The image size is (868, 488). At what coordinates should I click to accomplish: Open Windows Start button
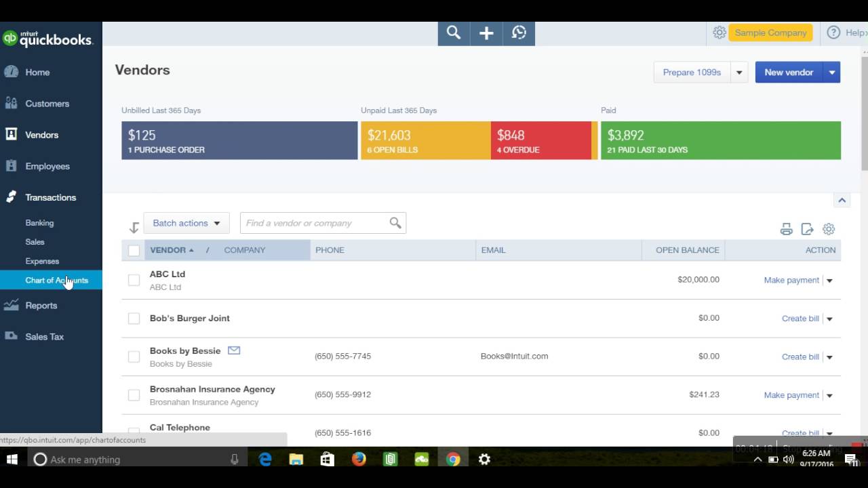(12, 460)
